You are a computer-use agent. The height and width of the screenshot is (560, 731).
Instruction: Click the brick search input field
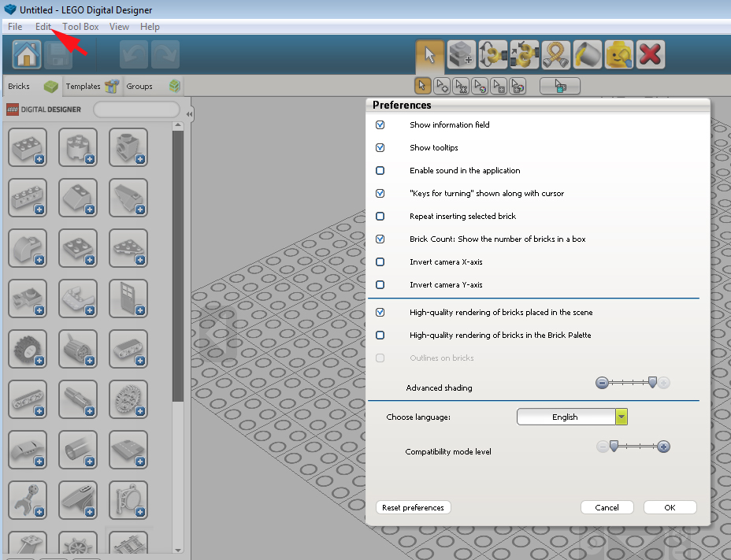coord(136,109)
